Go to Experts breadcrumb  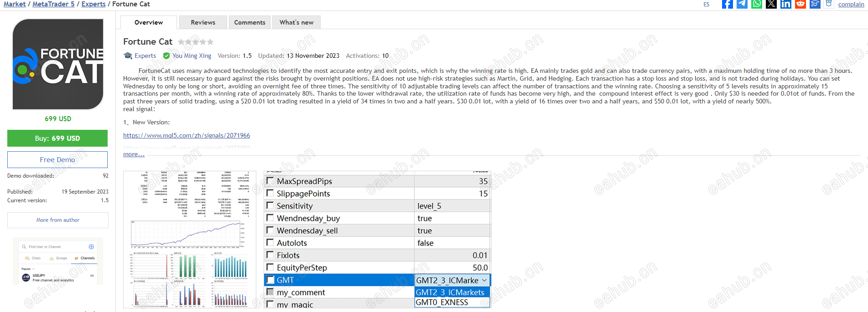click(x=94, y=4)
